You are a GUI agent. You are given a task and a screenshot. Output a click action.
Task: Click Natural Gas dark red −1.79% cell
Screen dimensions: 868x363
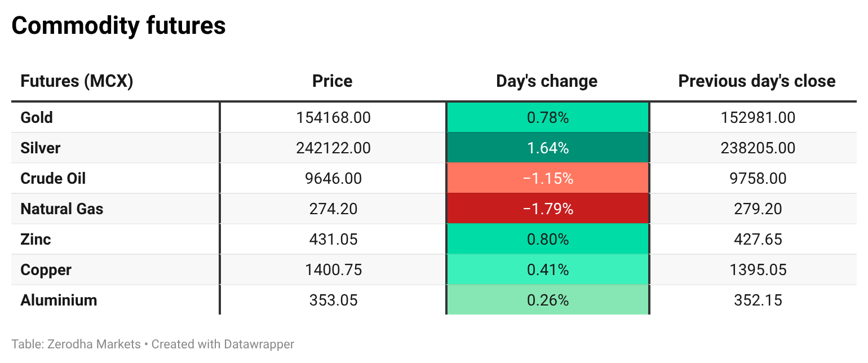(x=548, y=209)
